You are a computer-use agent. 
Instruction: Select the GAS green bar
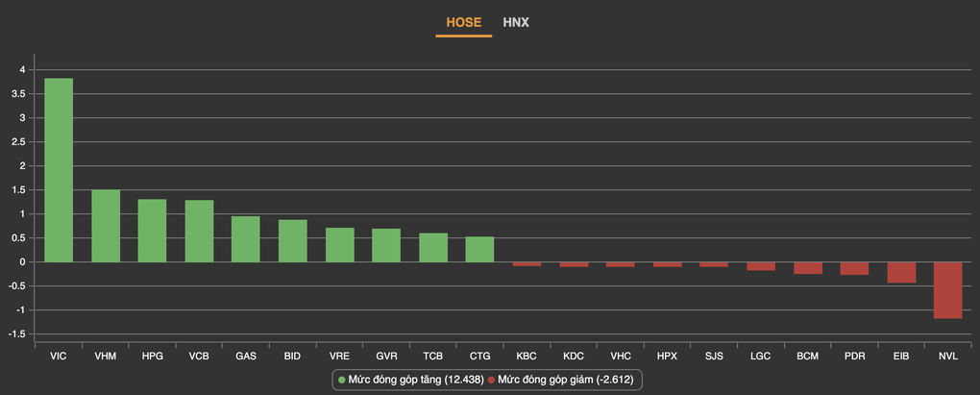(246, 238)
